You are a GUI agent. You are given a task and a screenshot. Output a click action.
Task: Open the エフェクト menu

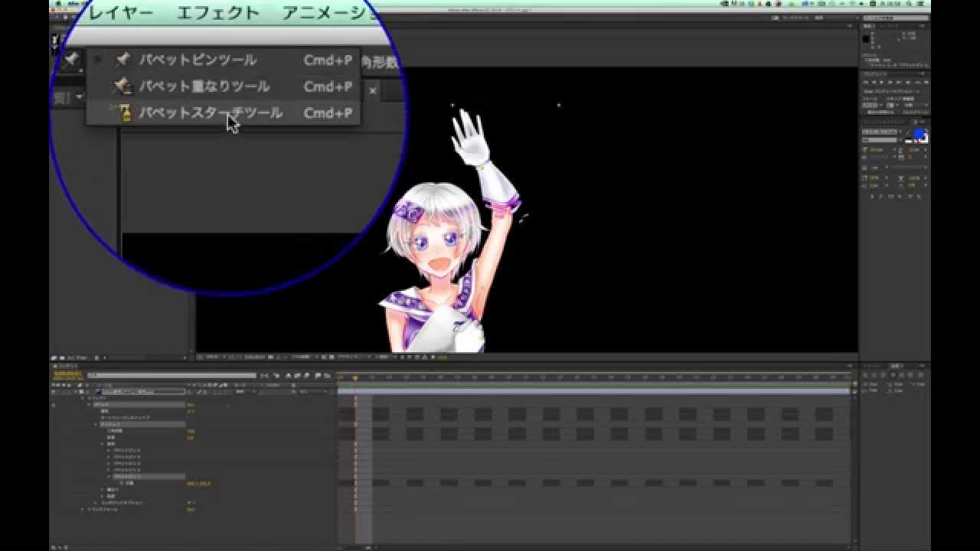pyautogui.click(x=218, y=12)
